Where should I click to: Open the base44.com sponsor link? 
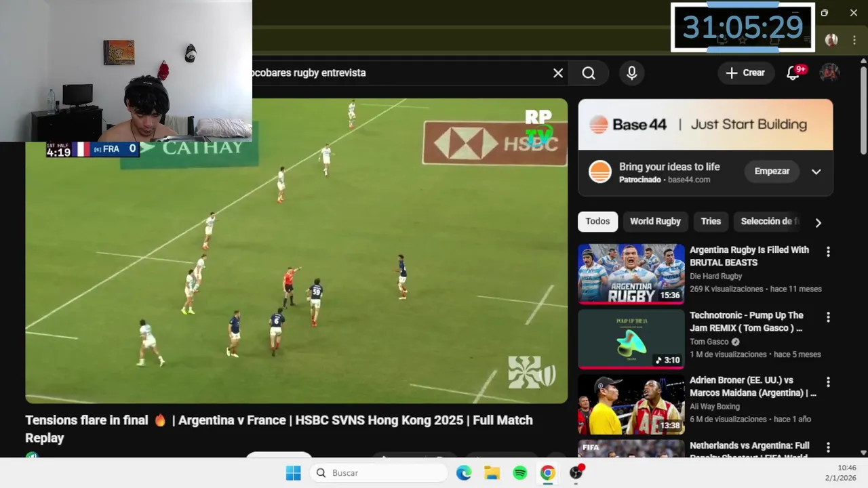click(x=689, y=180)
